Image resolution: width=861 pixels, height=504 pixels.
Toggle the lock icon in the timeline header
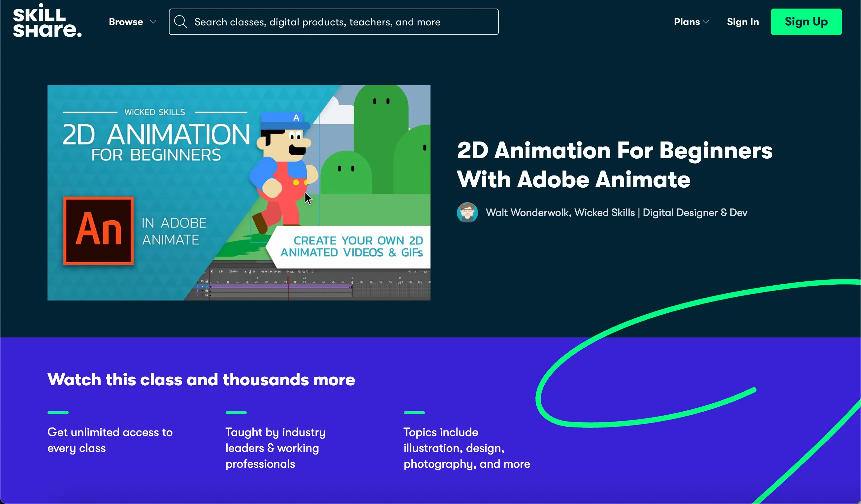click(x=207, y=281)
